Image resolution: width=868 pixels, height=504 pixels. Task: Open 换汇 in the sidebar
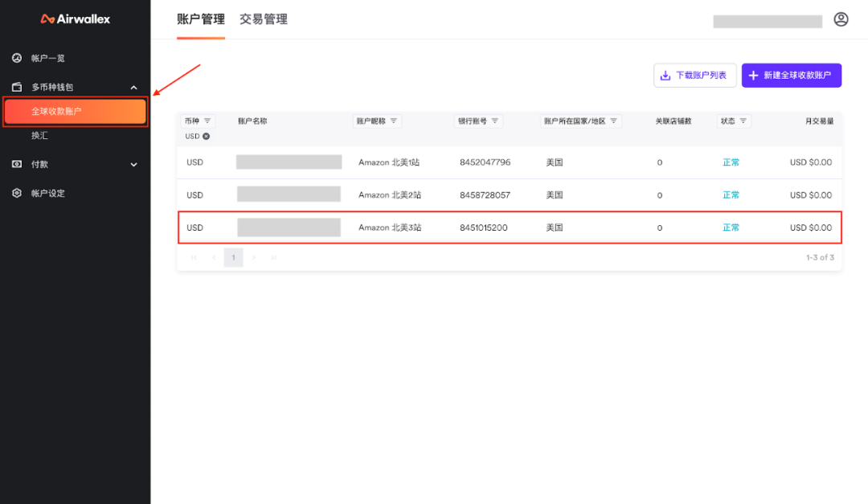(40, 135)
